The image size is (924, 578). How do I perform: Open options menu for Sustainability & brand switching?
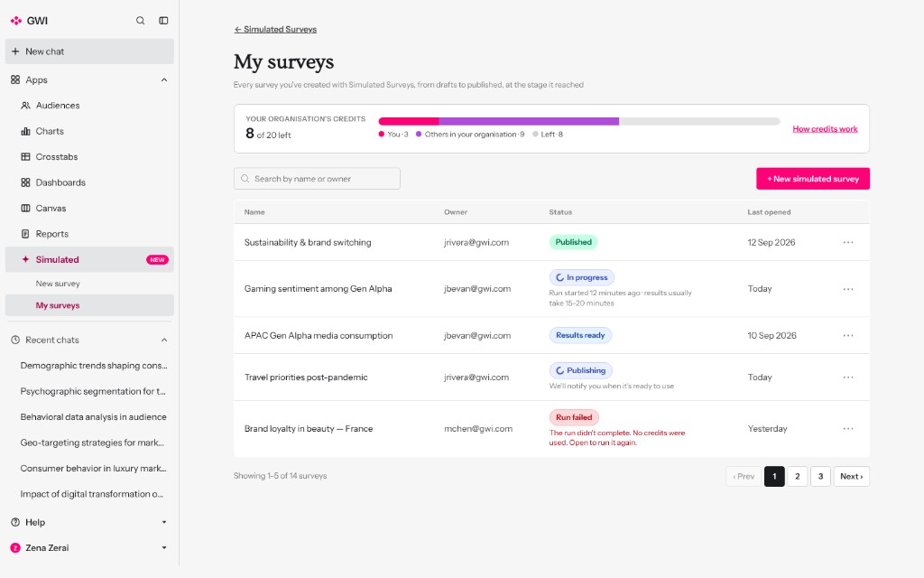848,242
